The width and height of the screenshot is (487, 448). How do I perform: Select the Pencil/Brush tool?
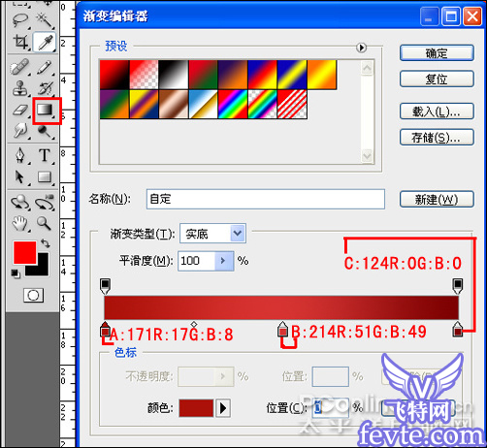(45, 67)
